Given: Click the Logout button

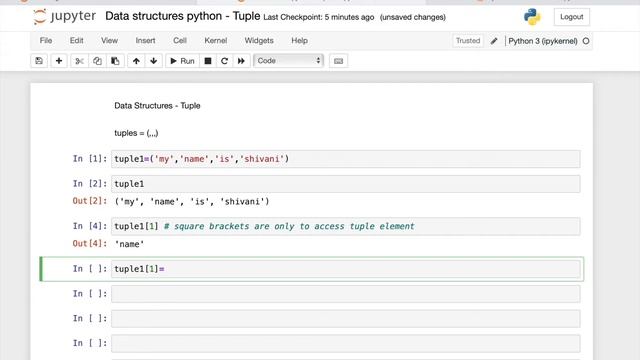Looking at the screenshot, I should coord(571,17).
